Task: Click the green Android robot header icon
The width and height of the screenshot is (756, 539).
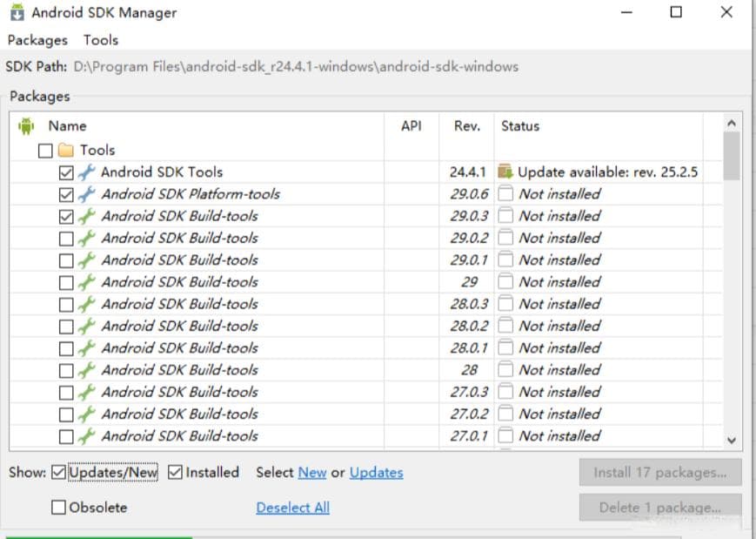Action: point(26,126)
